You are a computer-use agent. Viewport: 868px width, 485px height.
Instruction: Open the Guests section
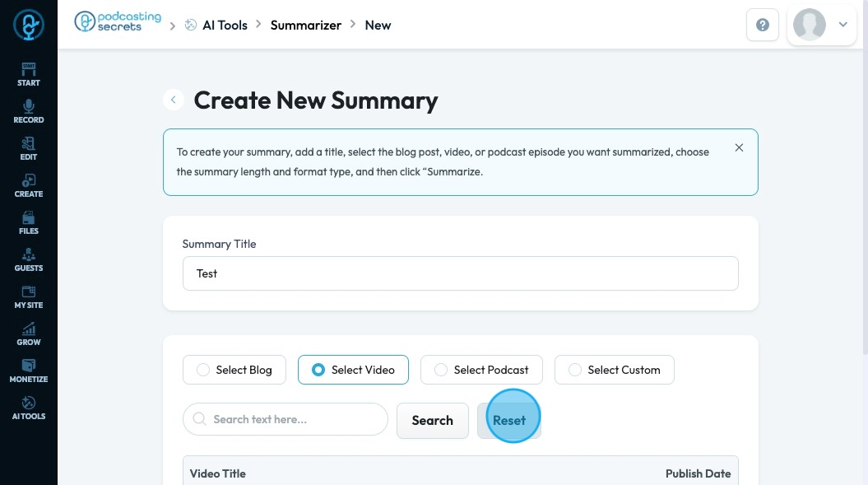(29, 259)
